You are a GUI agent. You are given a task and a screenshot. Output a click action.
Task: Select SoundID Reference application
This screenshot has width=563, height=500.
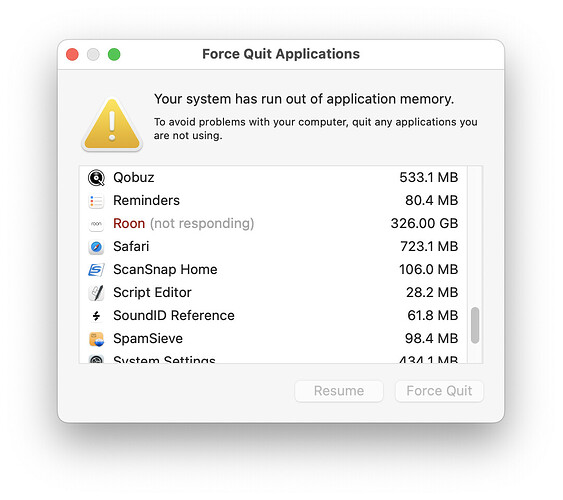point(273,316)
